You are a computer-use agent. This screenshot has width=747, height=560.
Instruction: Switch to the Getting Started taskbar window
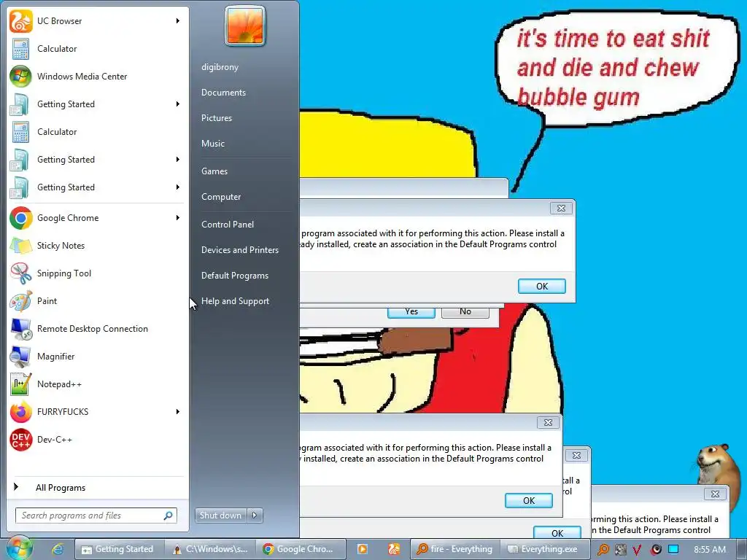(120, 549)
